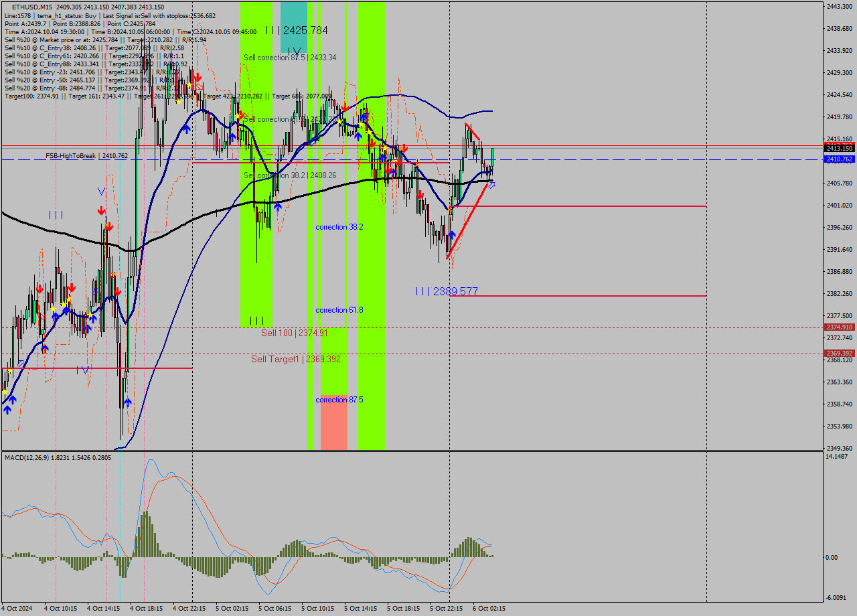Click the 2429.300 price scale value

coord(839,72)
